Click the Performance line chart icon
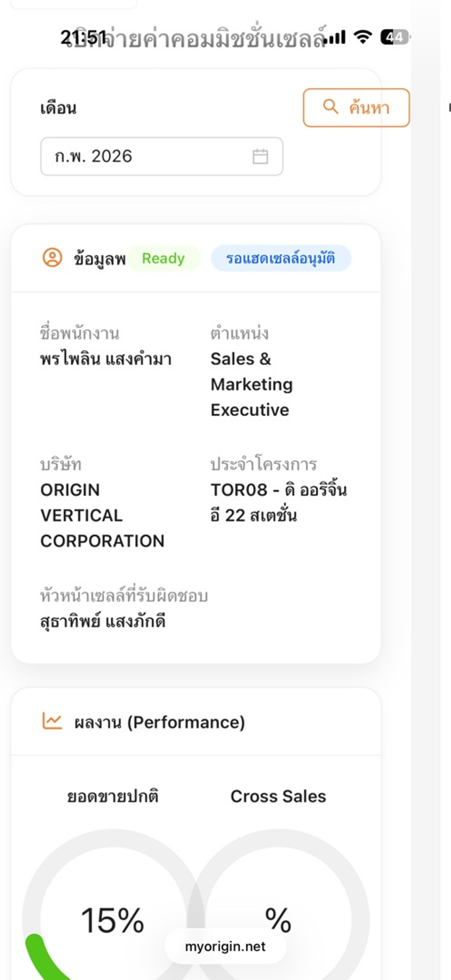451x980 pixels. 52,721
